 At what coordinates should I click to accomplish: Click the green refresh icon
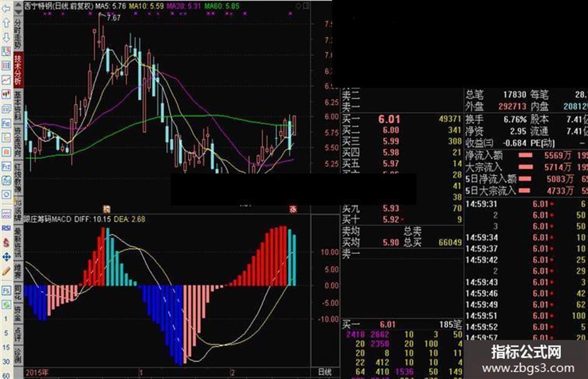[6, 304]
